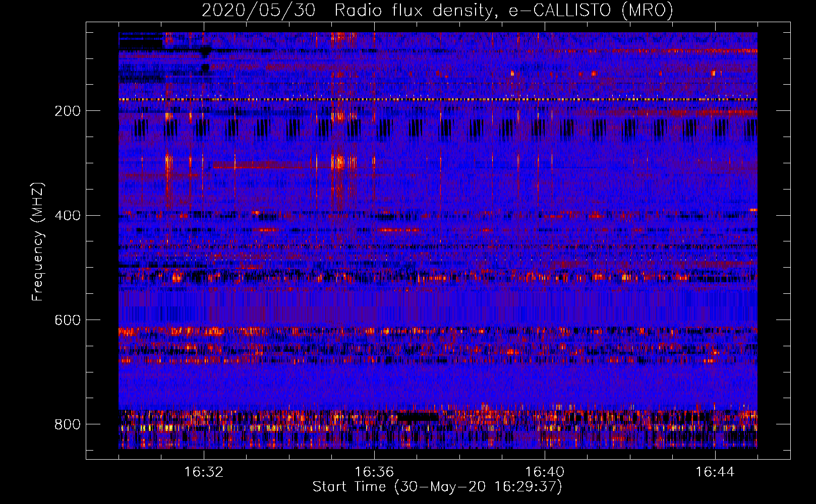816x504 pixels.
Task: Click the 16:32 time tick label
Action: tap(204, 472)
